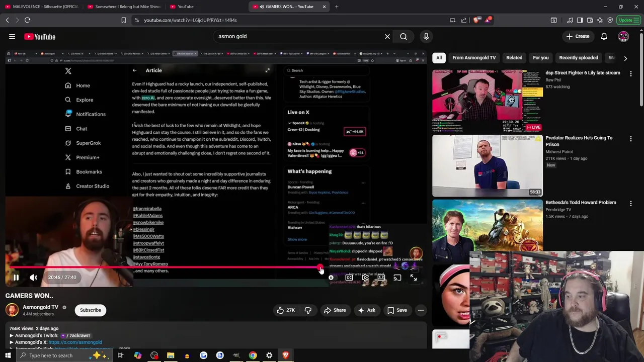Screen dimensions: 644x362
Task: Open Bethesda's Todd Howard Problem video title
Action: coord(581,203)
